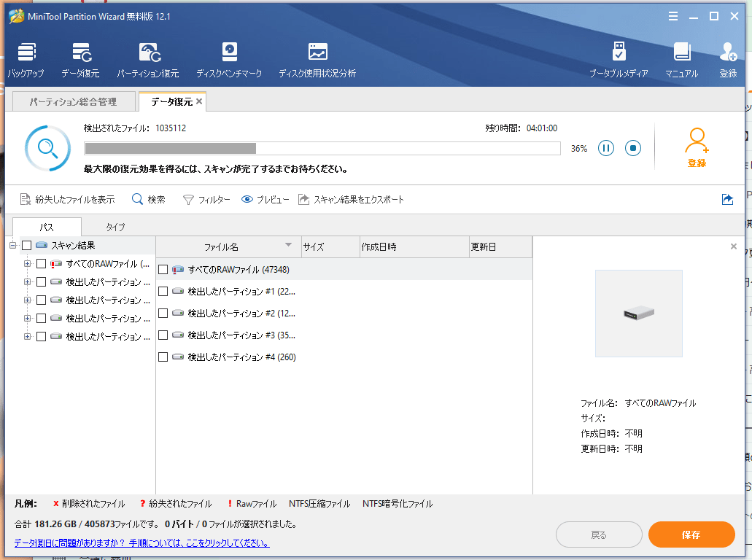The image size is (752, 560).
Task: Open the 検索 search tool
Action: pos(149,200)
